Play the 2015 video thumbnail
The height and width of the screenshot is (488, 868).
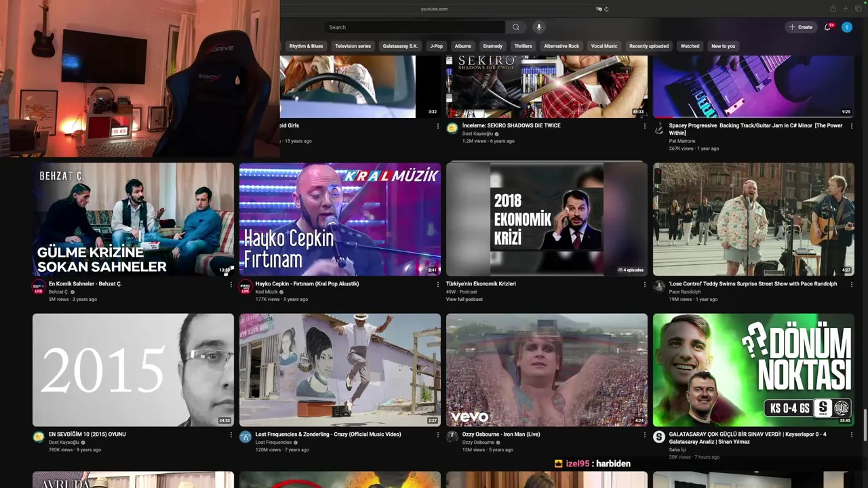[x=133, y=369]
